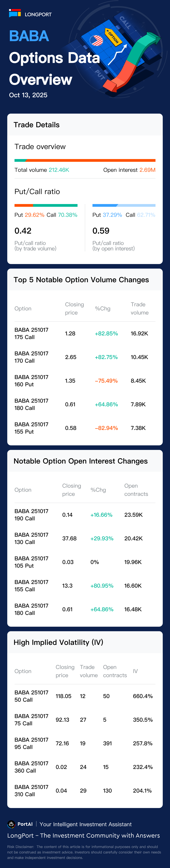This screenshot has height=868, width=170.
Task: Click the Open interest 2.69M value
Action: click(x=147, y=170)
